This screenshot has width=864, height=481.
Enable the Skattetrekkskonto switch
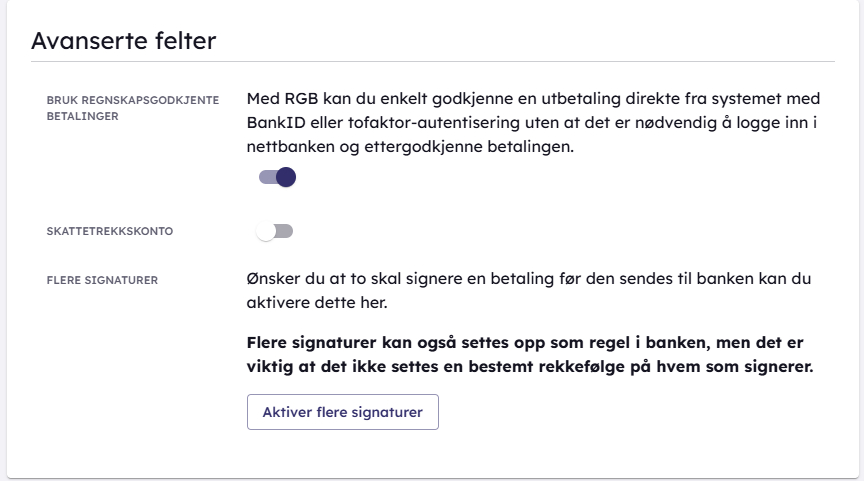tap(274, 232)
